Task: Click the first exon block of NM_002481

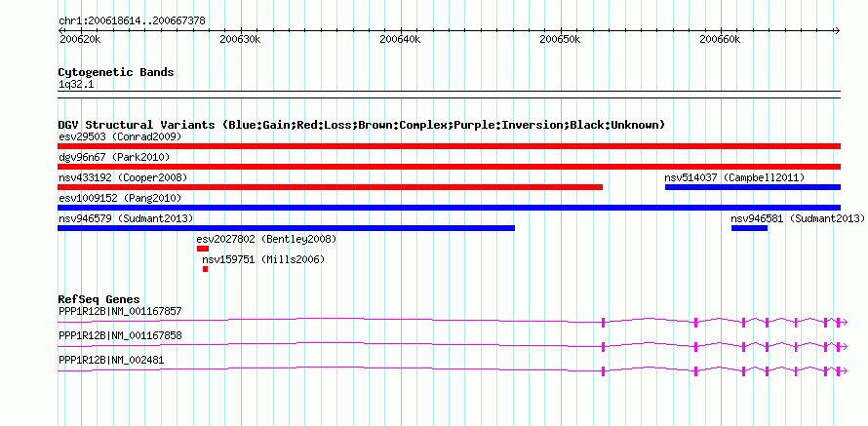Action: click(604, 371)
